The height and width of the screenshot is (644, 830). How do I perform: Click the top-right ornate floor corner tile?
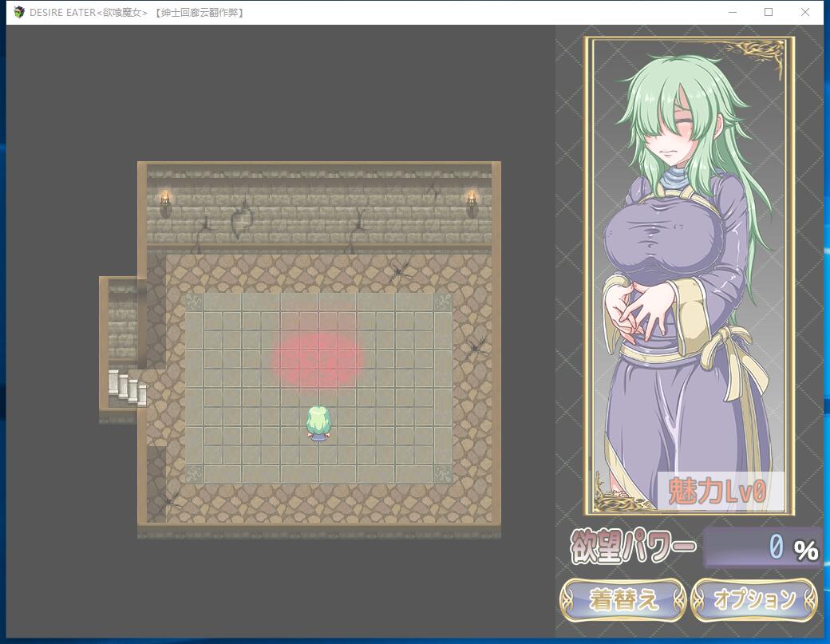point(442,302)
